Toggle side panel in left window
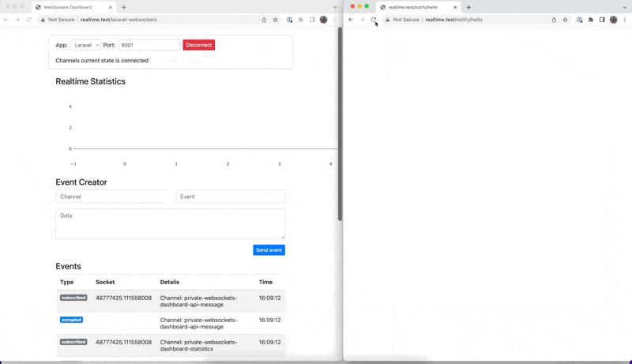The width and height of the screenshot is (632, 364). click(x=312, y=20)
